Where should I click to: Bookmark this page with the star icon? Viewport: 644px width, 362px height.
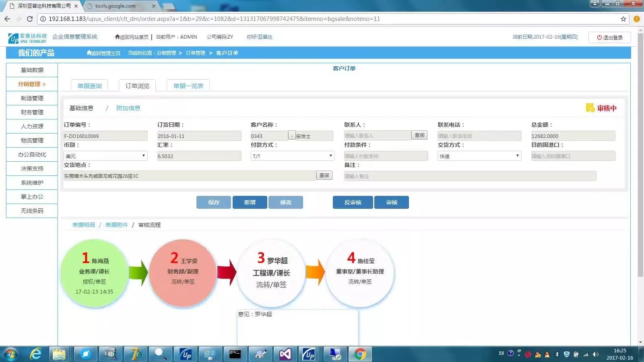[623, 19]
